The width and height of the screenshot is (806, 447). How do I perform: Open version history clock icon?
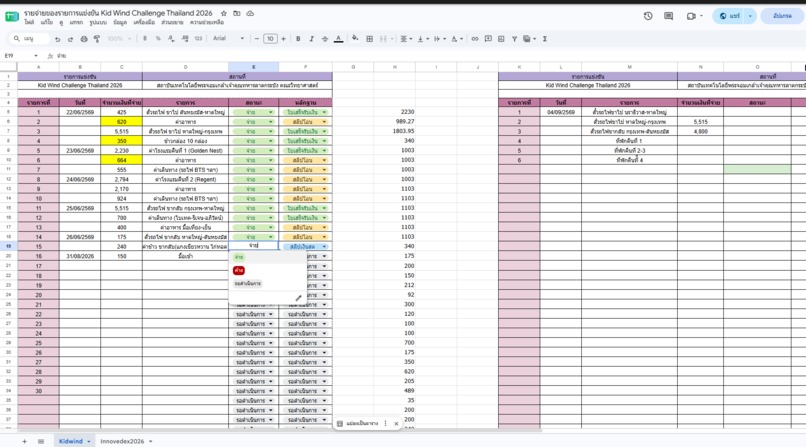(648, 16)
